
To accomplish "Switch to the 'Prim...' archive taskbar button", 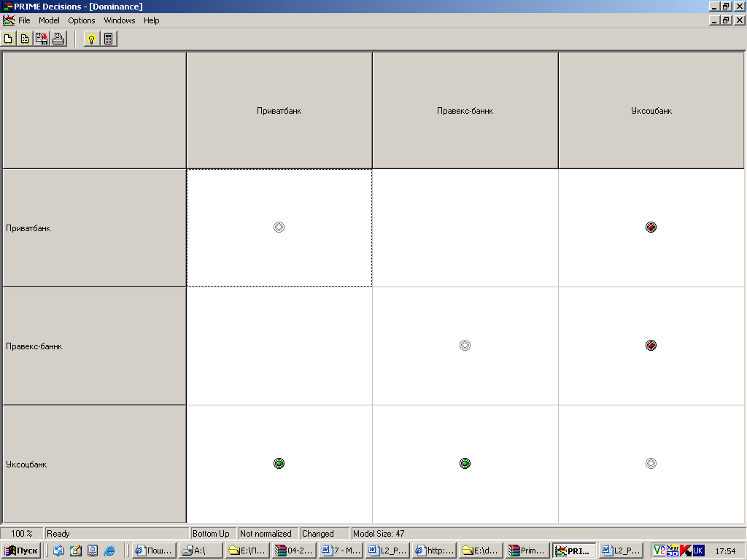I will 527,551.
